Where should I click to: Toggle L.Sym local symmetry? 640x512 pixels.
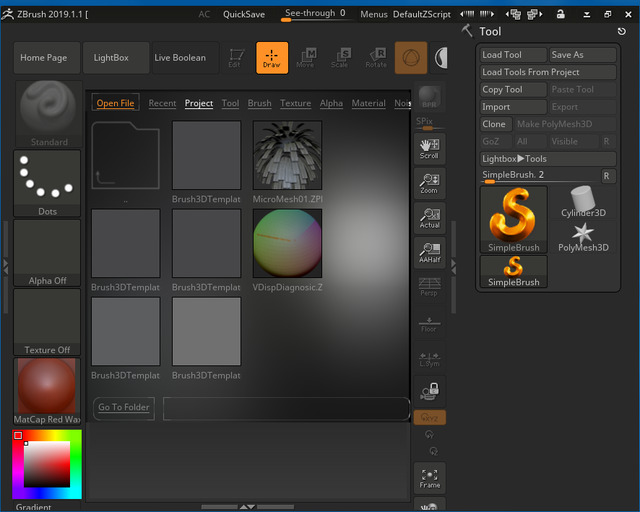[429, 359]
